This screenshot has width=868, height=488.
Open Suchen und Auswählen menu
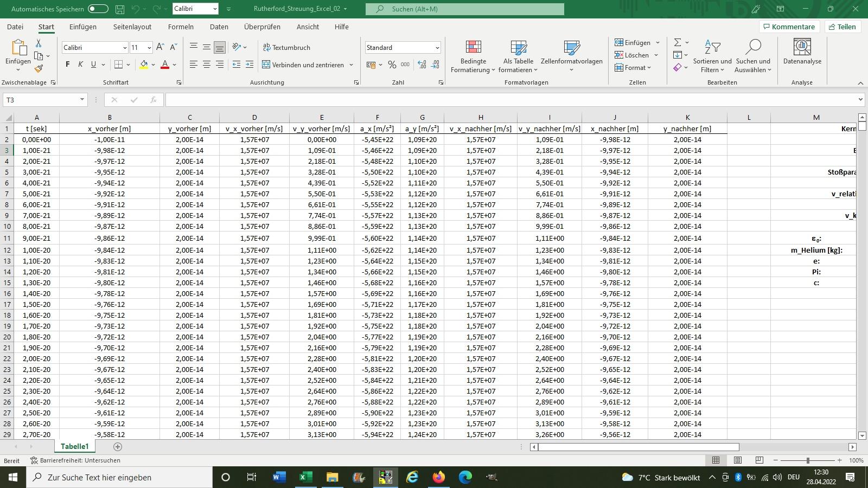[753, 56]
